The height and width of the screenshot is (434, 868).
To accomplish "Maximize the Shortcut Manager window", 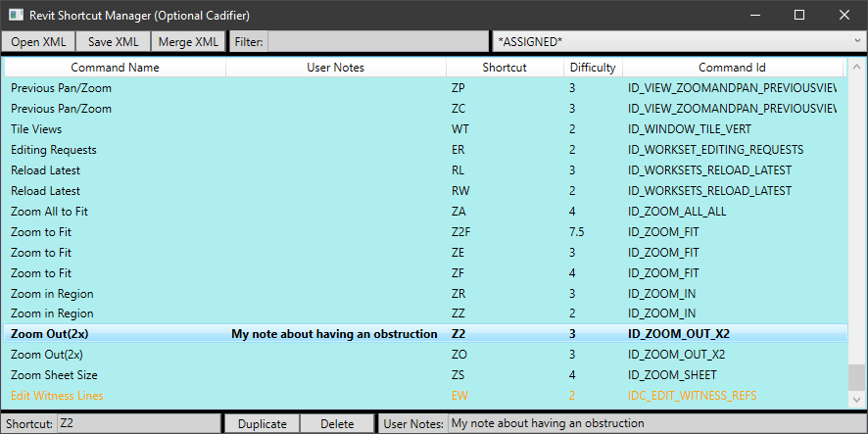I will pos(798,15).
